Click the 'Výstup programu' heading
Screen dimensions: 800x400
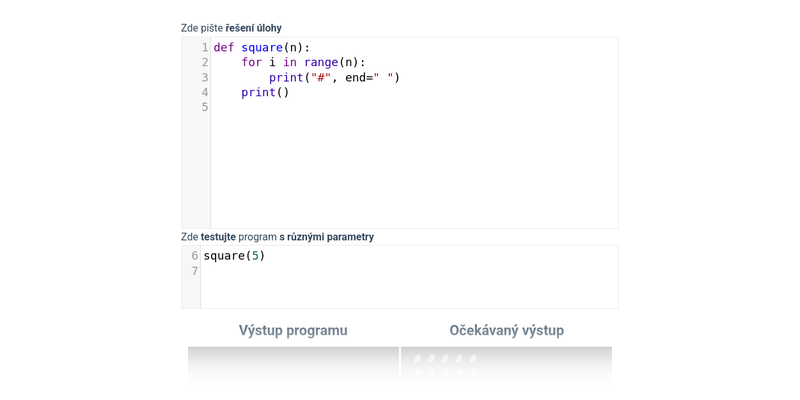pos(293,330)
